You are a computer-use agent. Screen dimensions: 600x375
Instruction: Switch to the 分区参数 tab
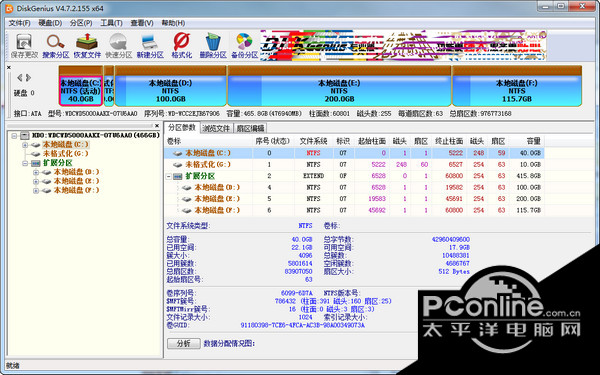click(x=182, y=127)
